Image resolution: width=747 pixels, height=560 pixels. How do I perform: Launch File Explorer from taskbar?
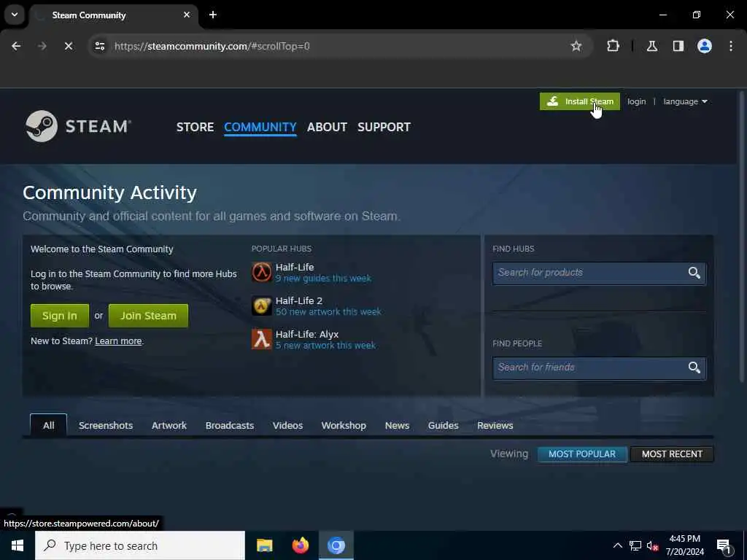click(264, 545)
